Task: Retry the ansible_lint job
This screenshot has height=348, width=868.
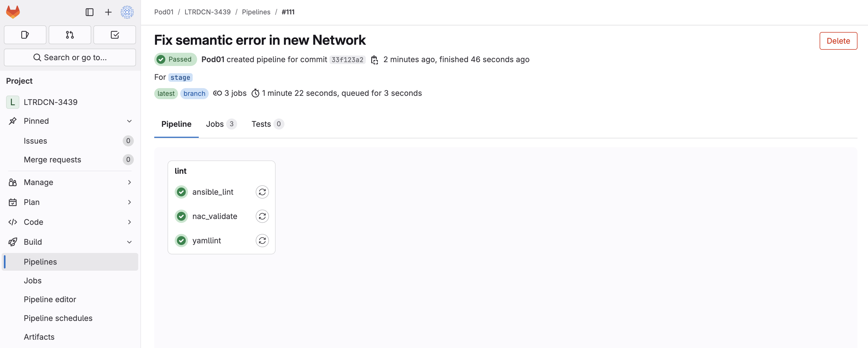Action: coord(262,192)
